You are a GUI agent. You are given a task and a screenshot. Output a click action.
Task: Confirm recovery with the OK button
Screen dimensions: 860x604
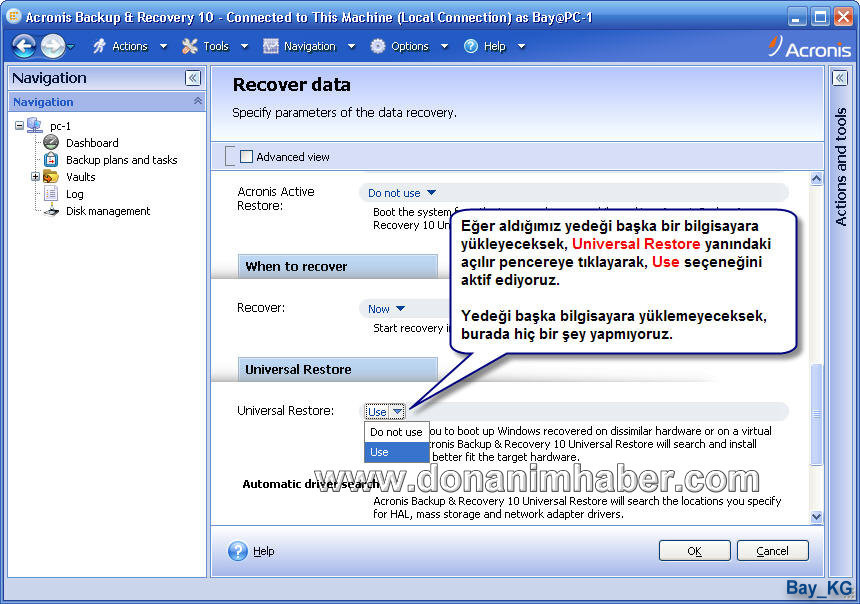[x=694, y=551]
